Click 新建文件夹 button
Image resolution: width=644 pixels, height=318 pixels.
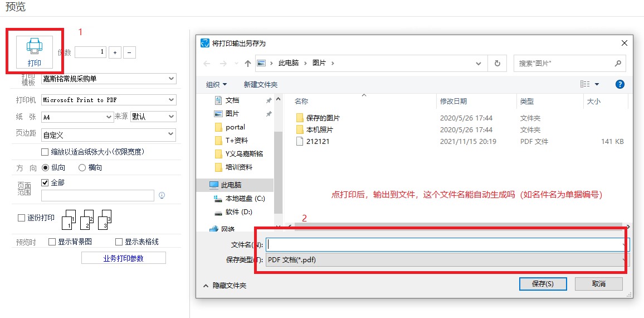click(x=261, y=84)
